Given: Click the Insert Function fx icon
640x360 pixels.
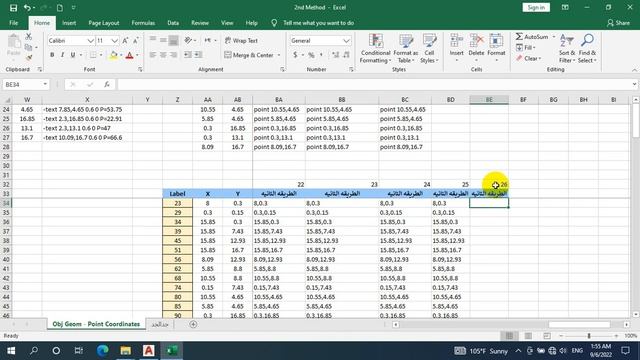Looking at the screenshot, I should [107, 84].
